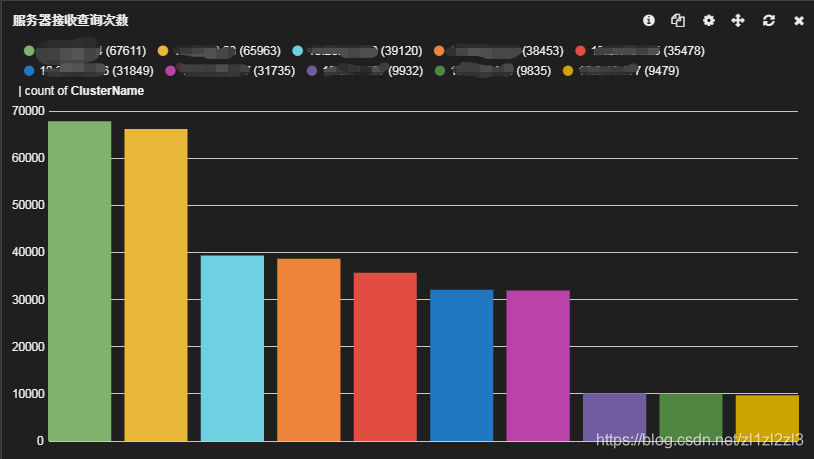Click the purple legend dot for (9932)

click(312, 71)
